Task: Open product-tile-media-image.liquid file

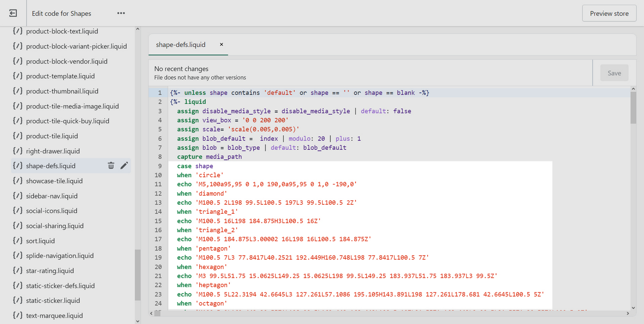Action: click(x=73, y=106)
